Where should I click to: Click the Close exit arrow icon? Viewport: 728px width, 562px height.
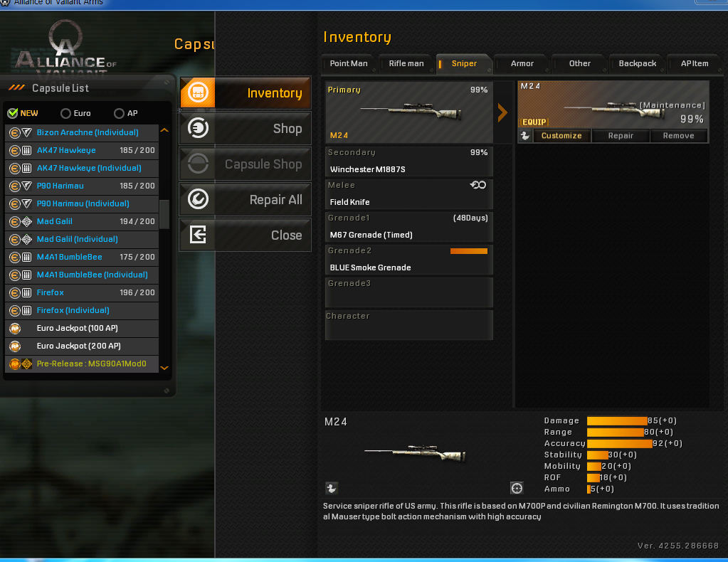pyautogui.click(x=198, y=235)
